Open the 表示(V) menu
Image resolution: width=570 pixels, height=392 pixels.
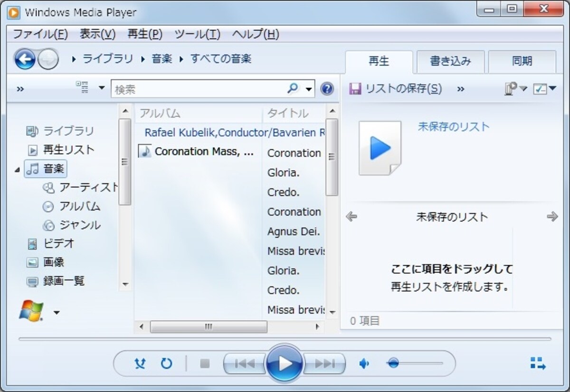97,34
